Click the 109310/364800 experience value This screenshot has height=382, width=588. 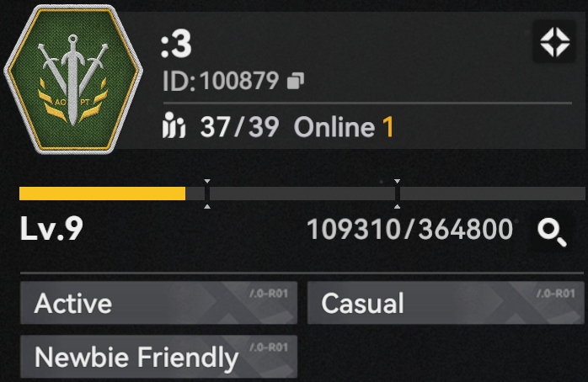410,229
